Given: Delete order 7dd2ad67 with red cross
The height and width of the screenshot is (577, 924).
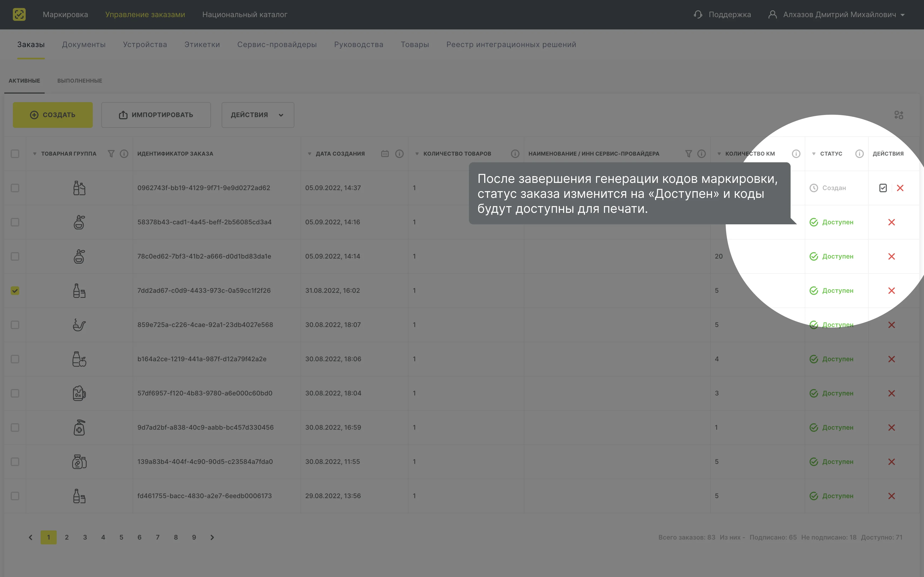Looking at the screenshot, I should pos(892,290).
